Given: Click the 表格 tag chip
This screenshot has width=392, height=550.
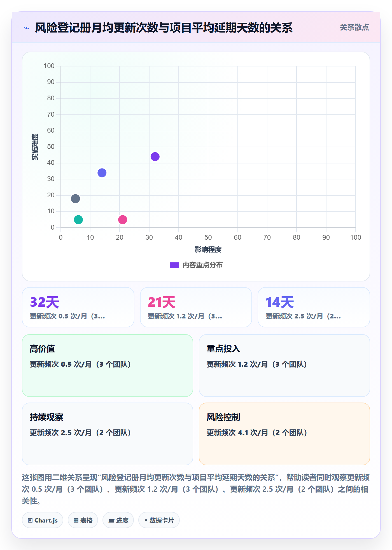Looking at the screenshot, I should click(83, 520).
